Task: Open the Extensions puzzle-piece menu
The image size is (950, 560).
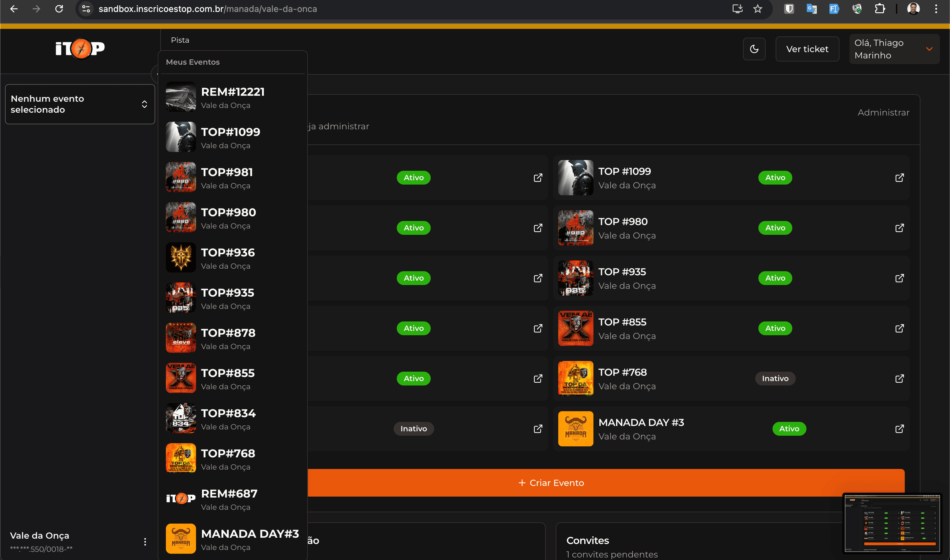Action: click(x=880, y=9)
